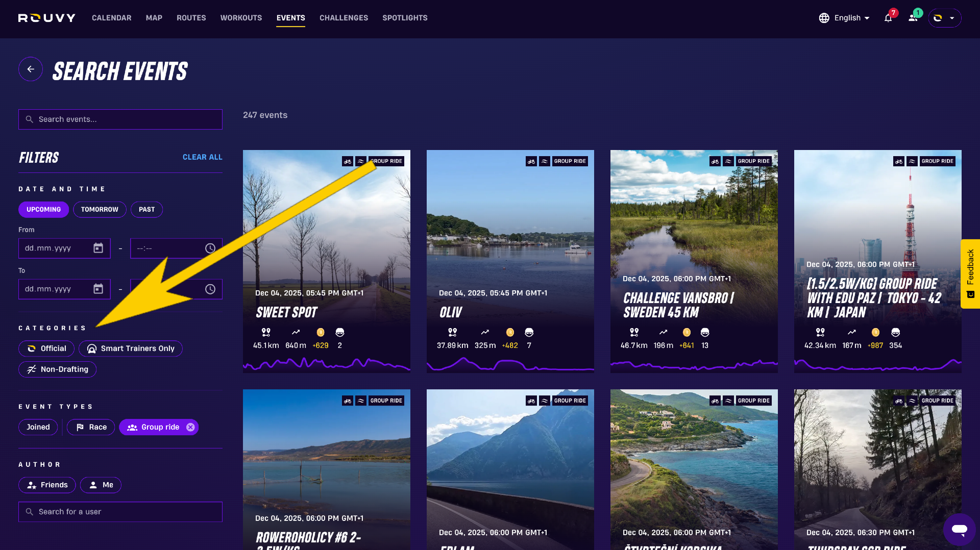Open the From time clock picker
Viewport: 980px width, 550px height.
[210, 248]
